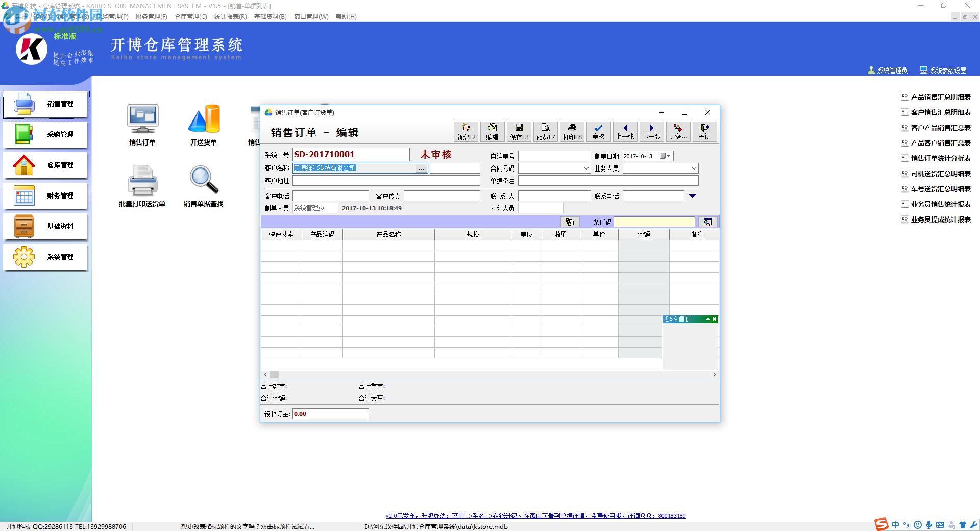Open 制单日期 date dropdown
This screenshot has width=980, height=531.
tap(666, 156)
